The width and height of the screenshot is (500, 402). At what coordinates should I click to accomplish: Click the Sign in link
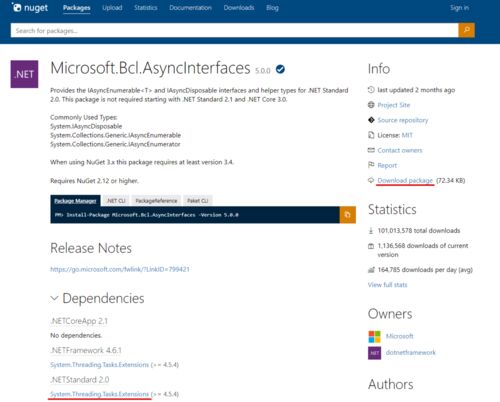pyautogui.click(x=459, y=8)
